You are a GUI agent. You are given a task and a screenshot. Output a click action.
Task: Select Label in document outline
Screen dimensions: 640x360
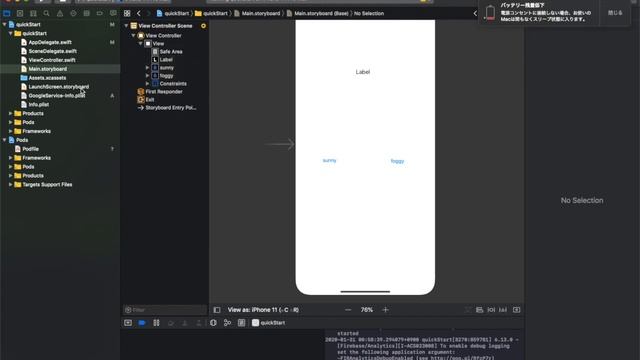click(x=166, y=60)
